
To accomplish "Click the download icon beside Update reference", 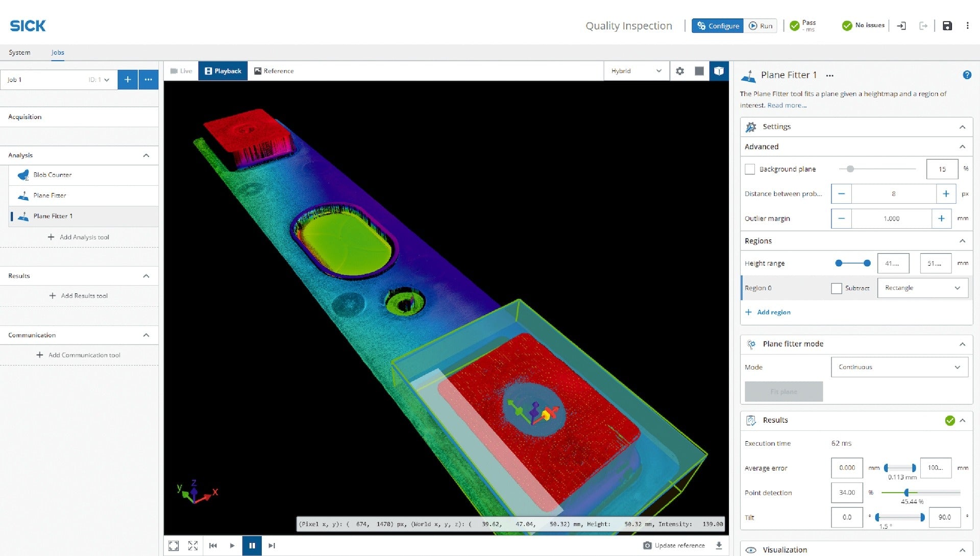I will coord(719,545).
